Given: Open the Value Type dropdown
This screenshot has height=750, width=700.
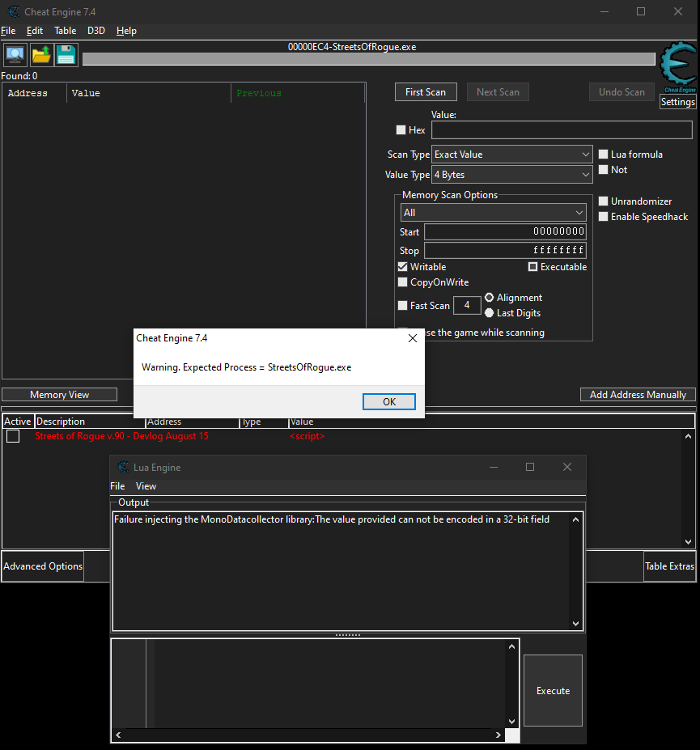Looking at the screenshot, I should (x=512, y=175).
